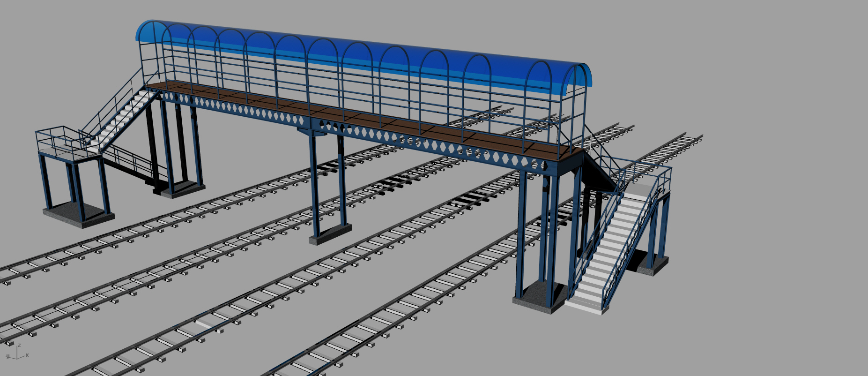Click the XYZ world axis icon
The image size is (868, 376).
(x=17, y=352)
